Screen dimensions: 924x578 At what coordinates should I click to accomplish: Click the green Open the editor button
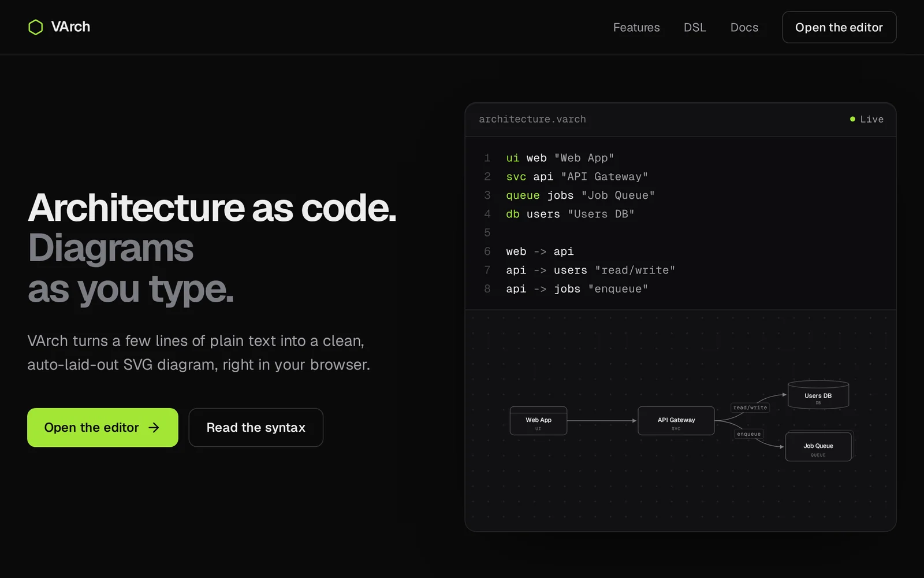point(103,428)
